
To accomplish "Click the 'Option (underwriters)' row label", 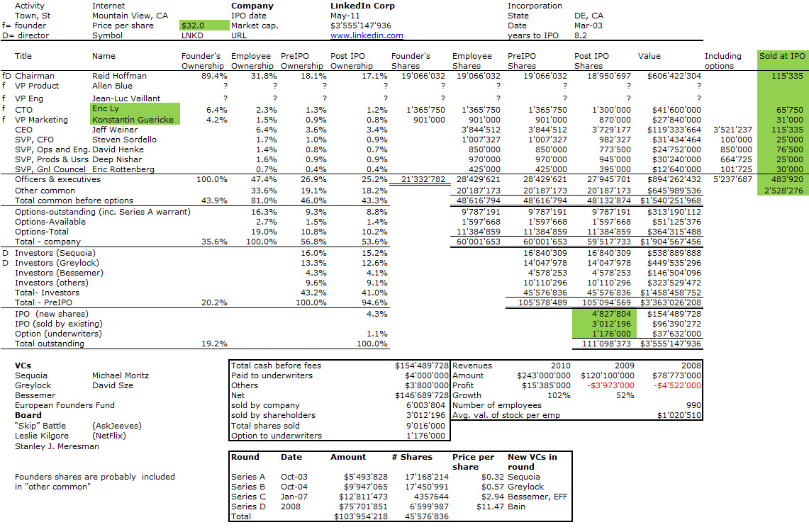I will click(x=58, y=334).
